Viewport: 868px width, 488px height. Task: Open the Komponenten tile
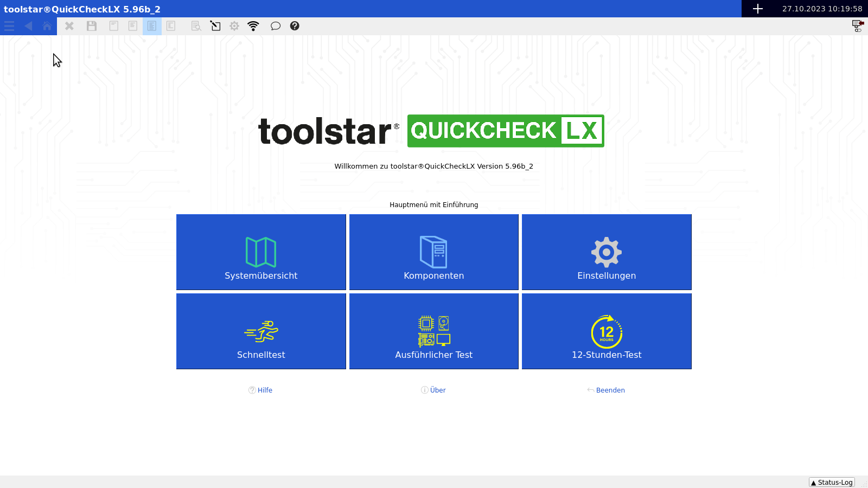click(x=434, y=252)
